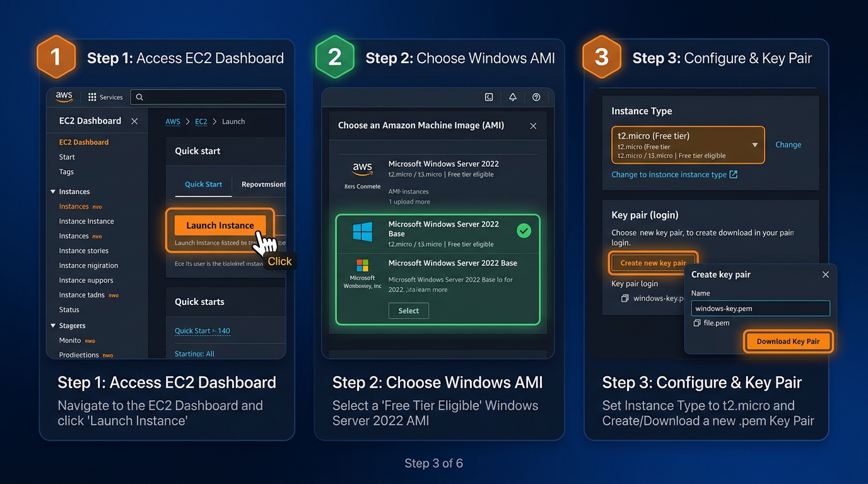The image size is (868, 484).
Task: Click the '1 upload more' text
Action: click(409, 202)
